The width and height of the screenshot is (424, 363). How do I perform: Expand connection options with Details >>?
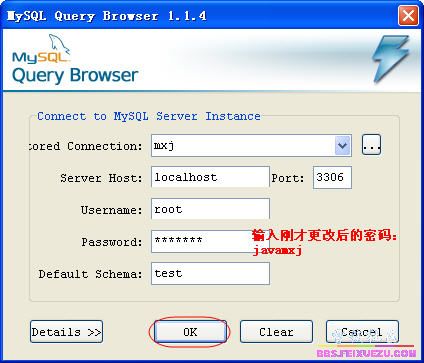pyautogui.click(x=66, y=332)
